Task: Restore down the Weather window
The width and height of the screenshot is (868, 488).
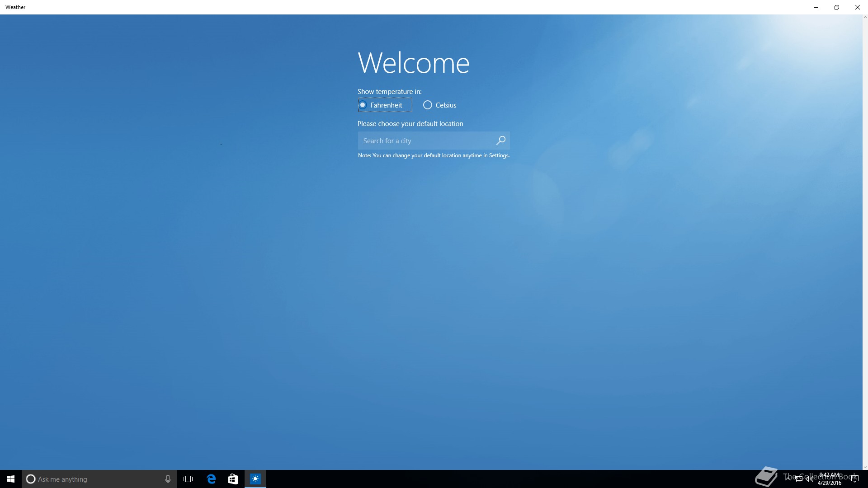Action: pos(837,7)
